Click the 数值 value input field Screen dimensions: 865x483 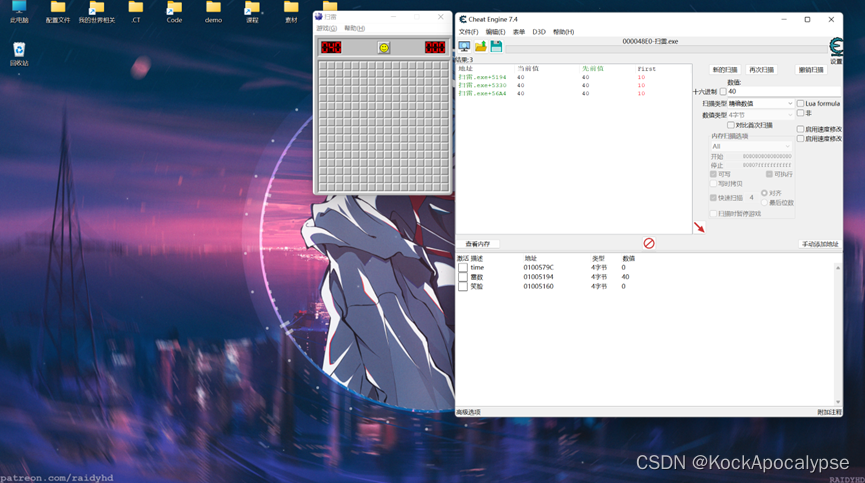click(x=784, y=92)
